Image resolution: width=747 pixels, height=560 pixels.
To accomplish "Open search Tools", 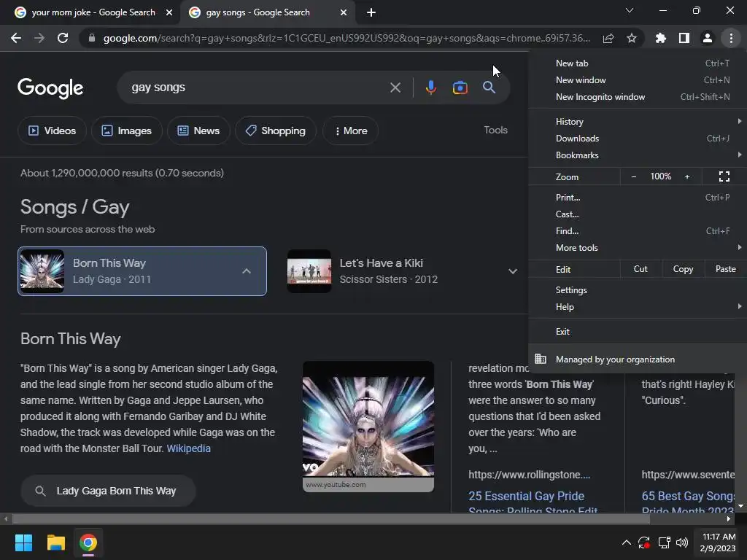I will coord(495,130).
